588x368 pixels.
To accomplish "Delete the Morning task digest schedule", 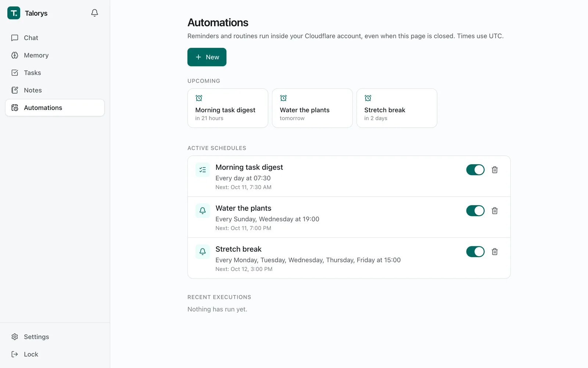I will point(495,170).
